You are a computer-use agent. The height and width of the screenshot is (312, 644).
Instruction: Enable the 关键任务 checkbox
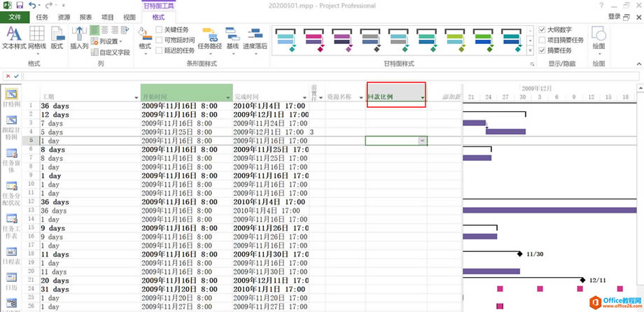point(160,30)
